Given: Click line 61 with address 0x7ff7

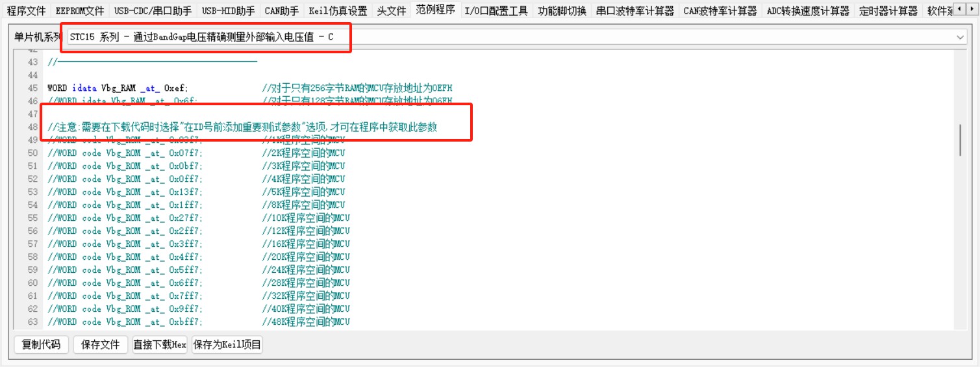Looking at the screenshot, I should click(125, 296).
